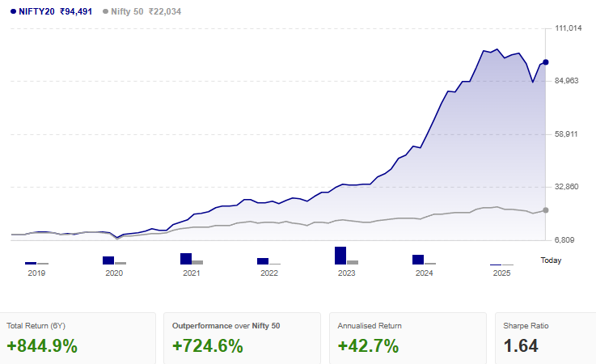Click the 2022 axis label
This screenshot has width=596, height=364.
coord(269,273)
